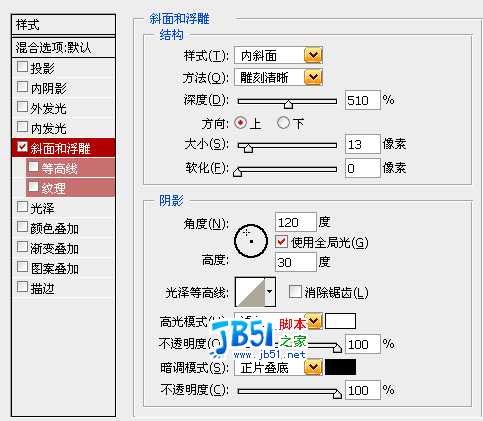Image resolution: width=483 pixels, height=421 pixels.
Task: Enable the 等高线 sub-option checkbox
Action: pos(33,167)
